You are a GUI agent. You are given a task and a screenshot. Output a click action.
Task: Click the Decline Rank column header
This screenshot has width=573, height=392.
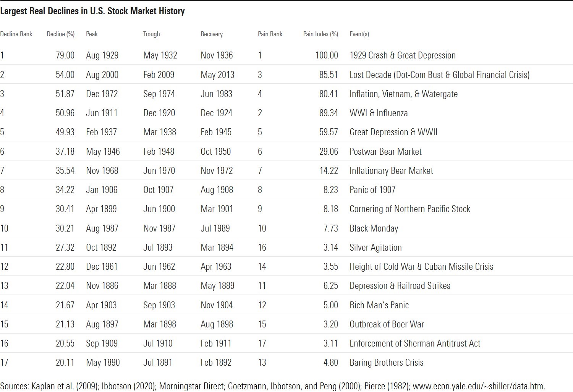[x=16, y=34]
